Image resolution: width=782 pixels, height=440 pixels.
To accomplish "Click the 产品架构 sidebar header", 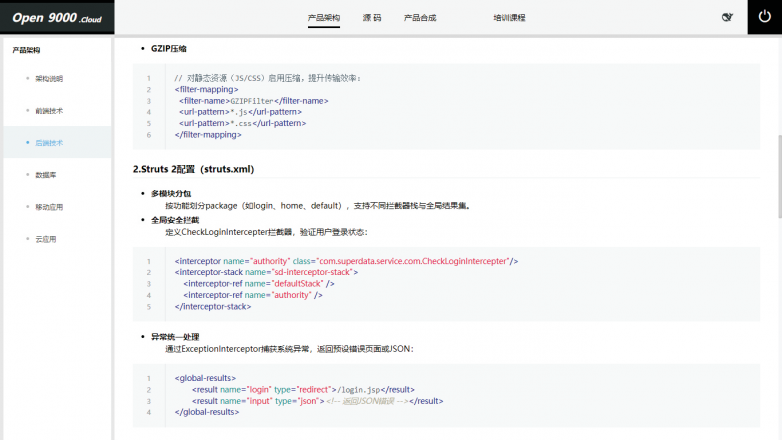I will [x=26, y=50].
